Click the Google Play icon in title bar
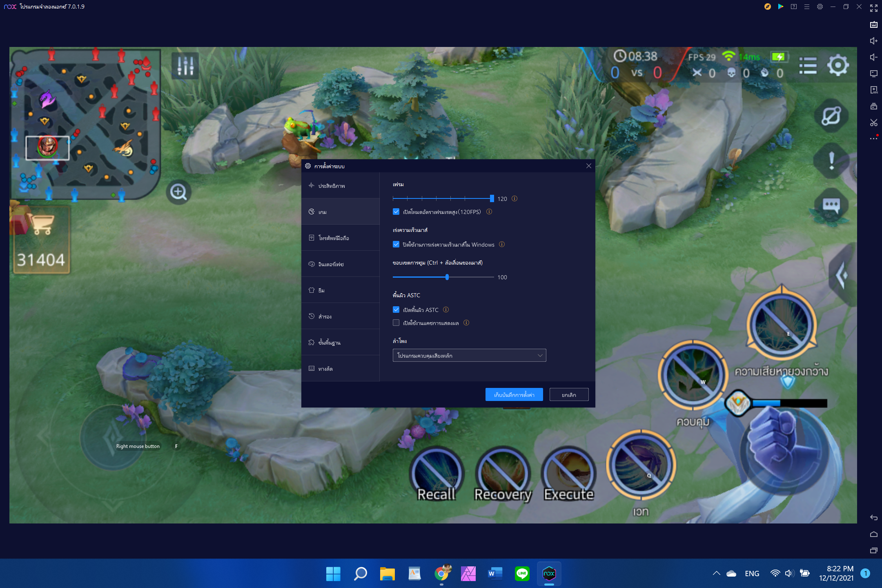882x588 pixels. click(x=780, y=7)
